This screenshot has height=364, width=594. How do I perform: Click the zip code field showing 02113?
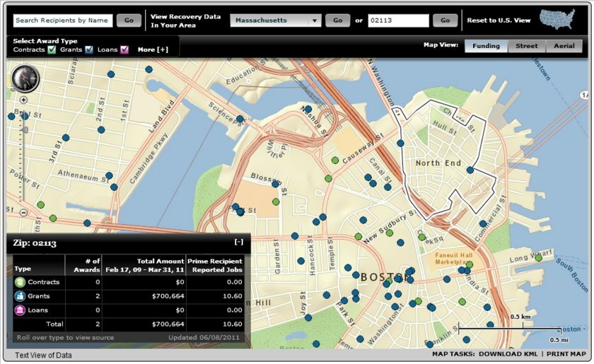coord(399,20)
